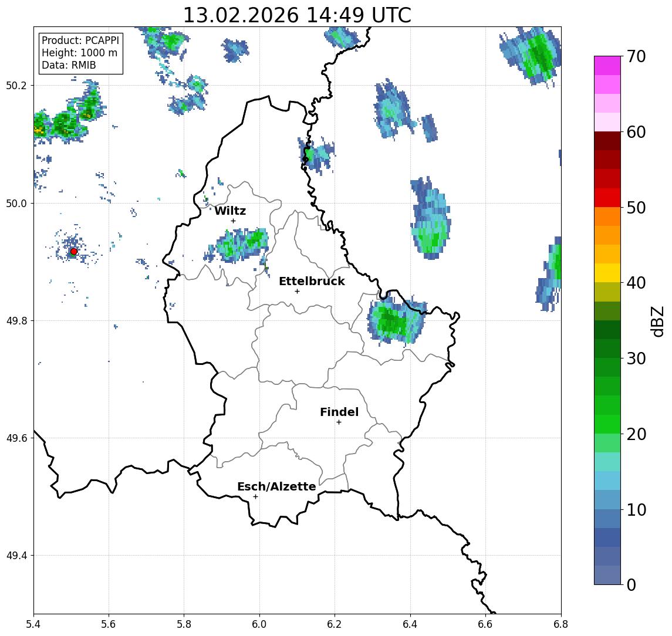Click the longitude 5.6 axis label

(x=109, y=624)
